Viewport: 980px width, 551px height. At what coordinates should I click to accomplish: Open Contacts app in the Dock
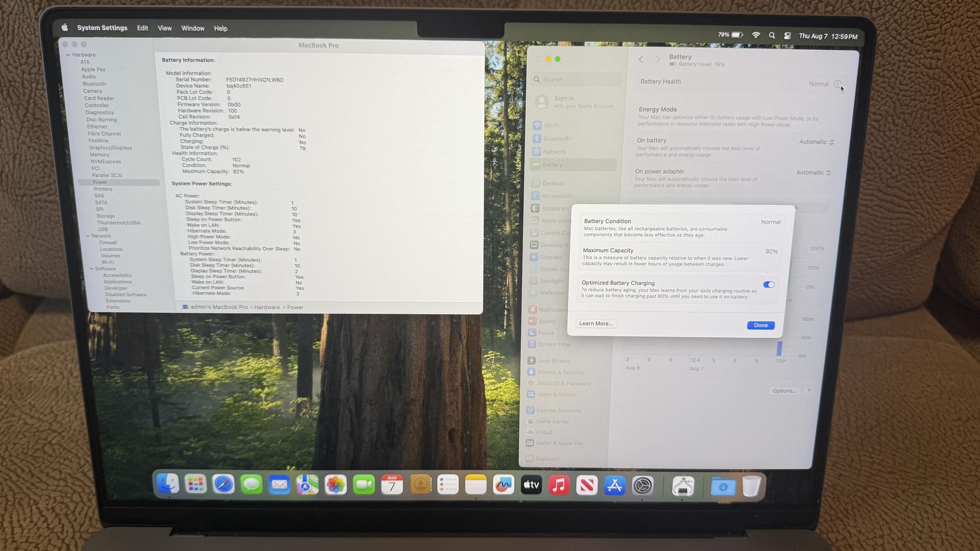(x=421, y=484)
